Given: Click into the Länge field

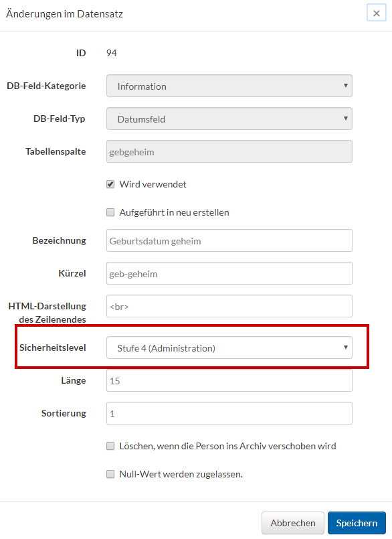Looking at the screenshot, I should pyautogui.click(x=229, y=380).
